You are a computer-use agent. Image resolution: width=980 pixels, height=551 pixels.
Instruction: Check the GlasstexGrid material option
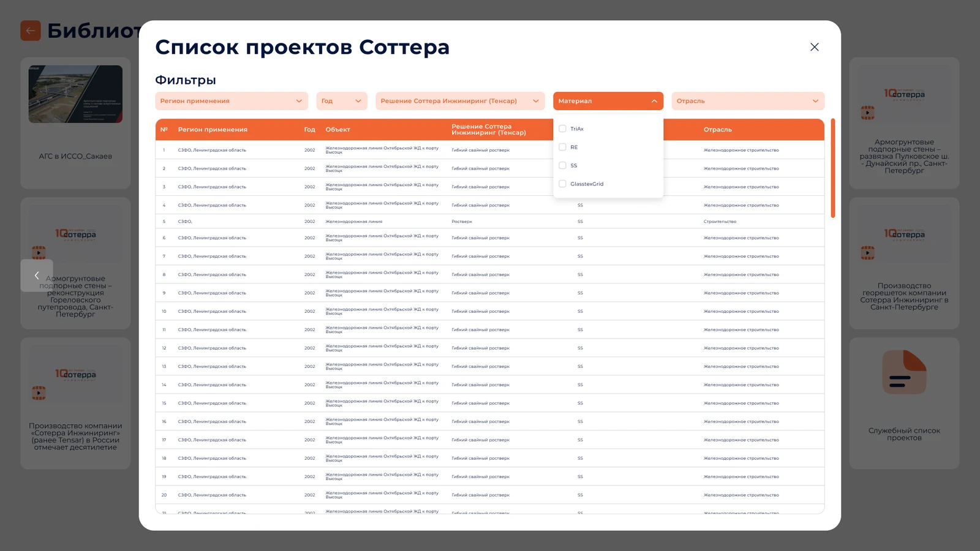(562, 184)
